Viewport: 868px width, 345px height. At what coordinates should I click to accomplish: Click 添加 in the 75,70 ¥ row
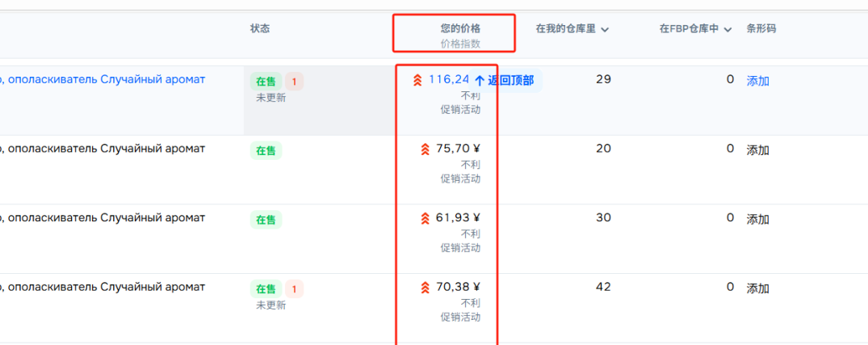(757, 150)
